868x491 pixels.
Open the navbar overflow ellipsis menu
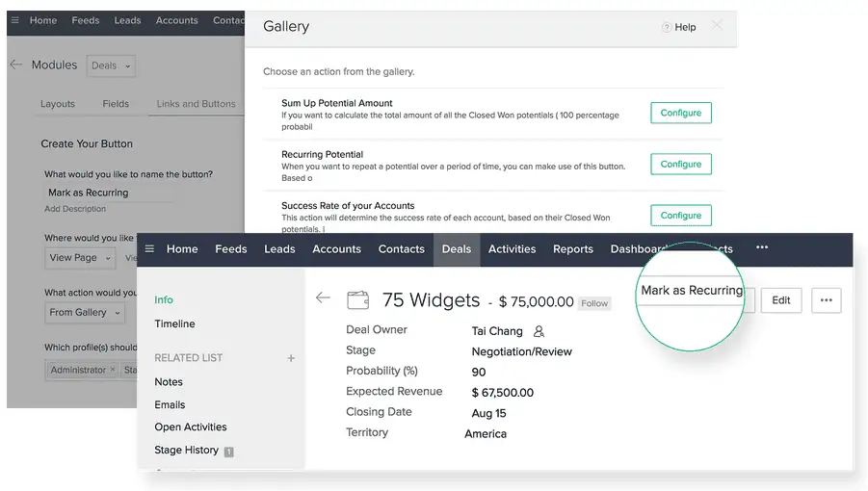(x=762, y=248)
